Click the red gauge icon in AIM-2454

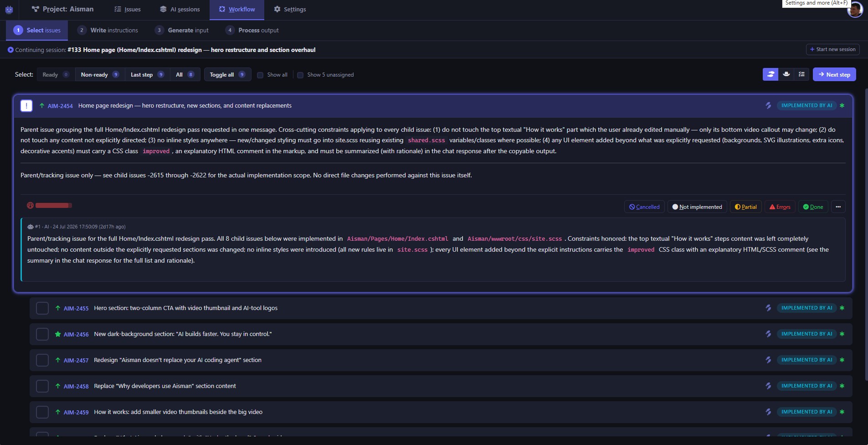pos(30,205)
